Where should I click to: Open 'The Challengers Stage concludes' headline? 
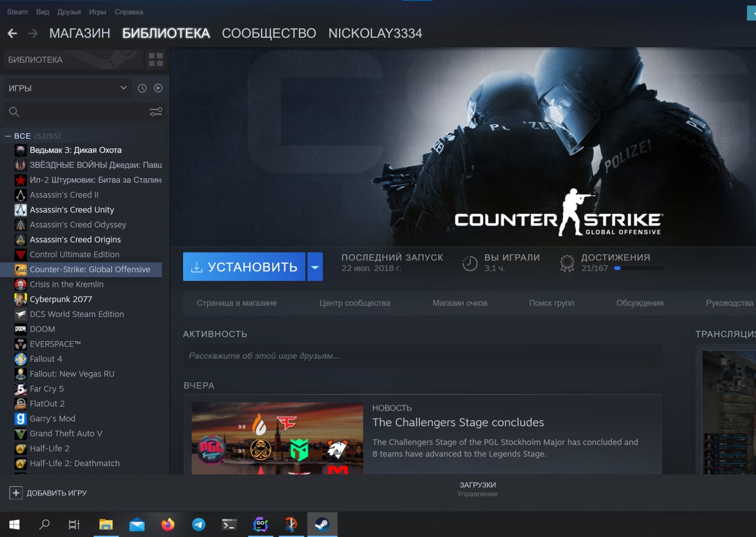(458, 423)
